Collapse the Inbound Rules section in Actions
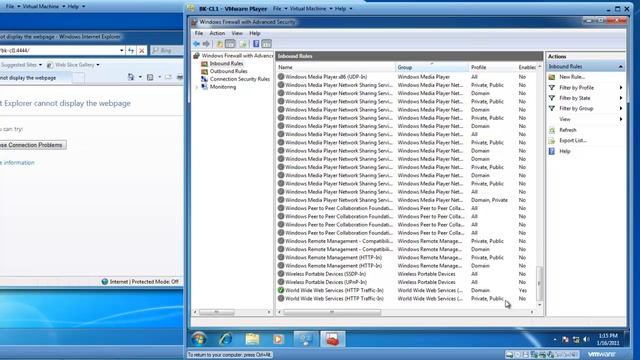 point(620,67)
